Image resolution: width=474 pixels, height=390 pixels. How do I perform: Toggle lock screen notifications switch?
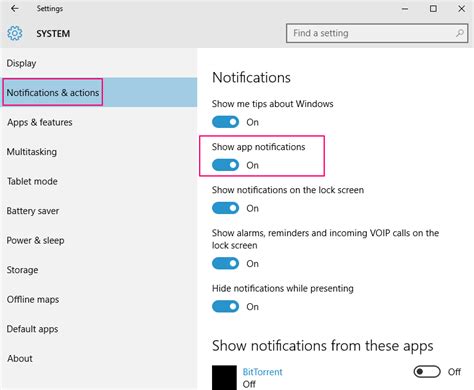(226, 208)
